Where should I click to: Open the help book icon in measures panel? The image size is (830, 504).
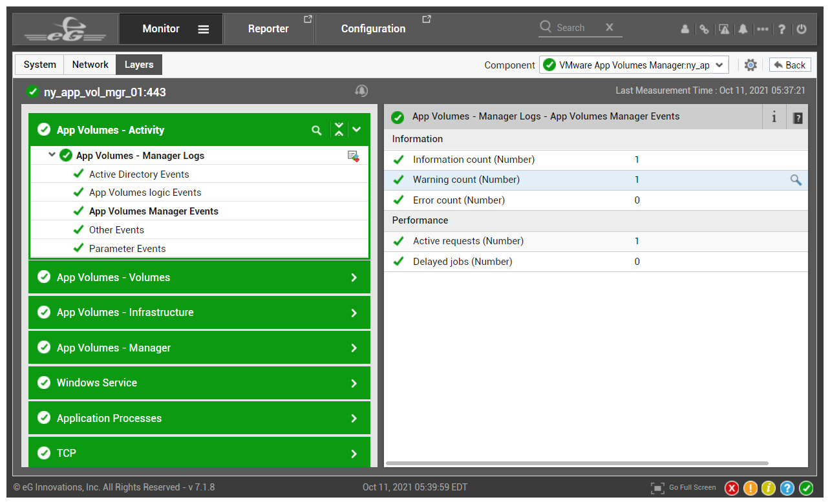click(x=798, y=118)
